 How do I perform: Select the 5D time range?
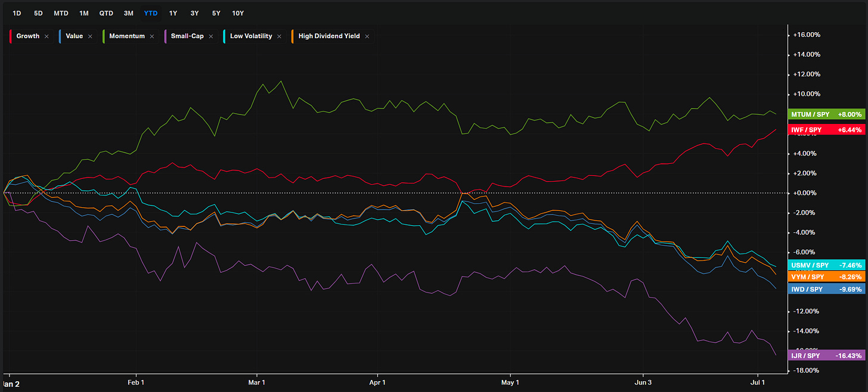[38, 13]
